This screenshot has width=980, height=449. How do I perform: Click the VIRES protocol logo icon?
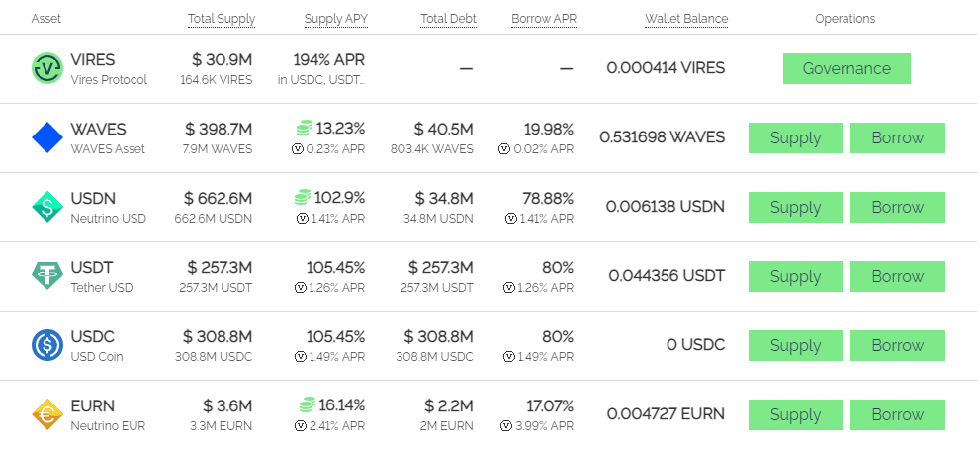point(47,68)
